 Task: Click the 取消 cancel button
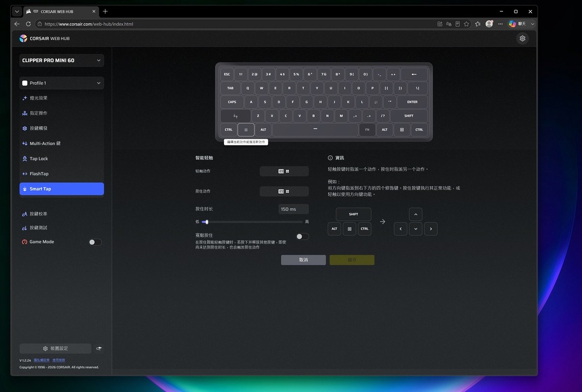pyautogui.click(x=304, y=260)
